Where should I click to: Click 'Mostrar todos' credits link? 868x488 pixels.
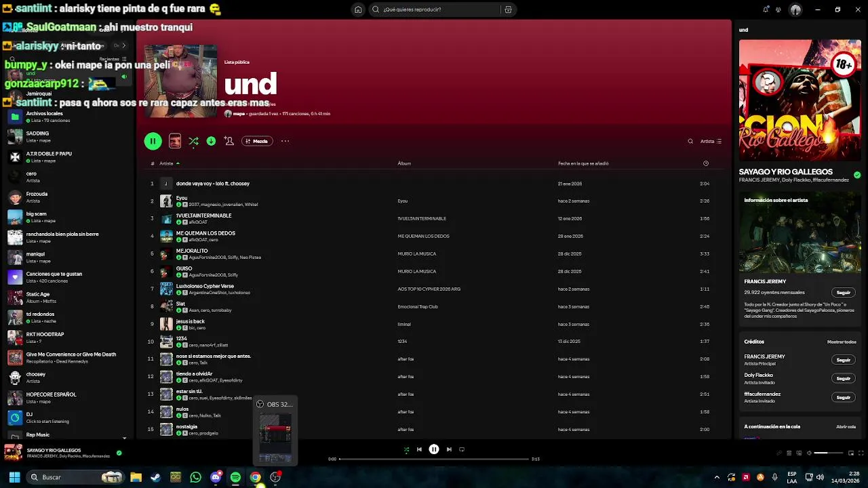pyautogui.click(x=842, y=342)
